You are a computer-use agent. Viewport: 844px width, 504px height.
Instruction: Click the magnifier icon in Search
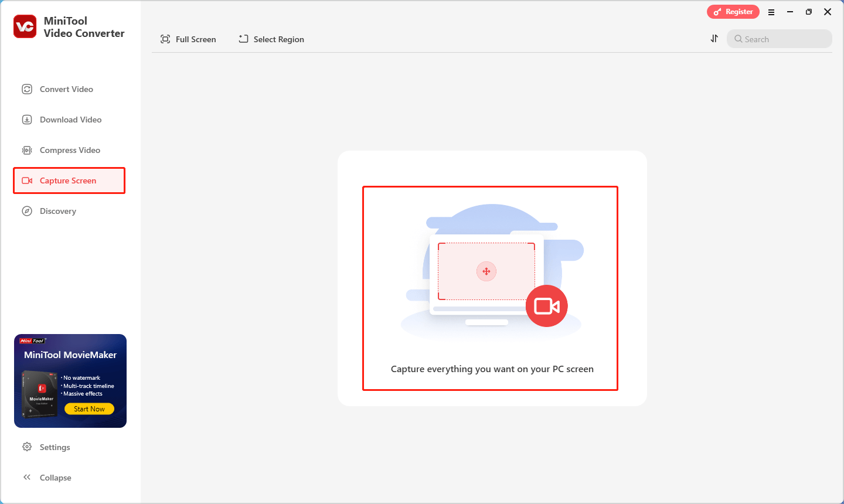pyautogui.click(x=738, y=39)
